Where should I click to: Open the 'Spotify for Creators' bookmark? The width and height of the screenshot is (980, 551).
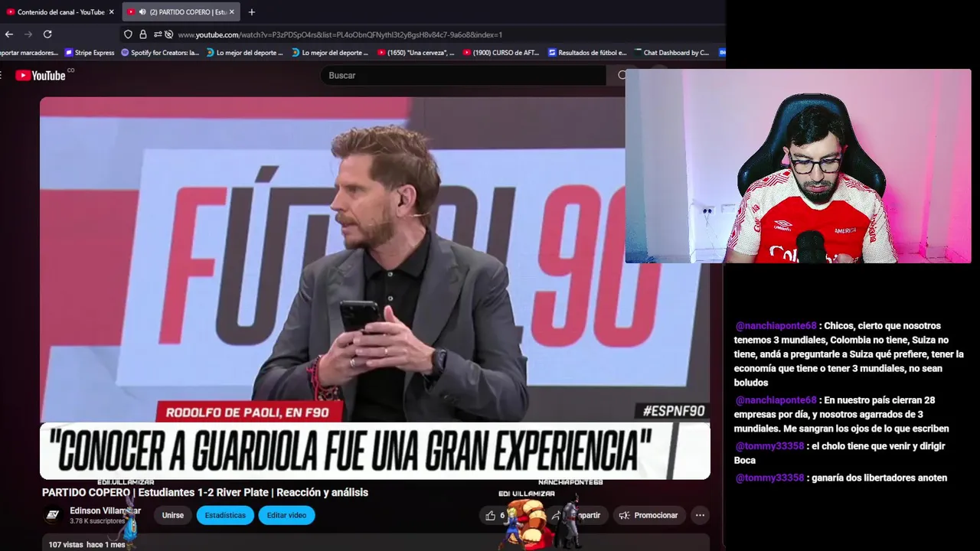coord(160,53)
